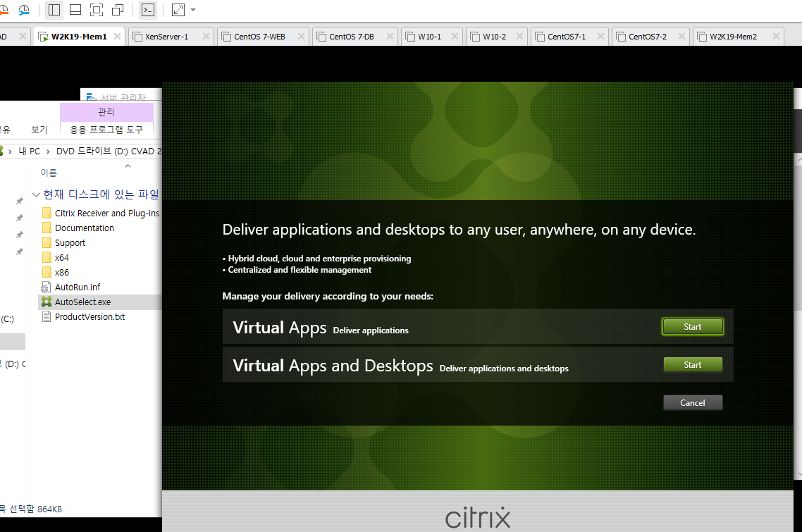Click the fourth quick access pin icon
Viewport: 802px width, 532px height.
click(x=20, y=252)
